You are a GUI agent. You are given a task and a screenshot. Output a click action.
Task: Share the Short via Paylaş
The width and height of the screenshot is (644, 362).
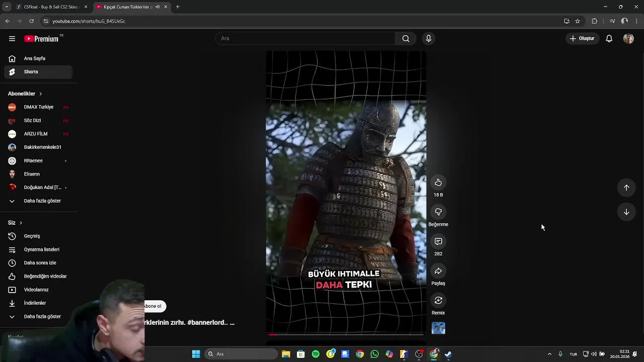(x=438, y=271)
